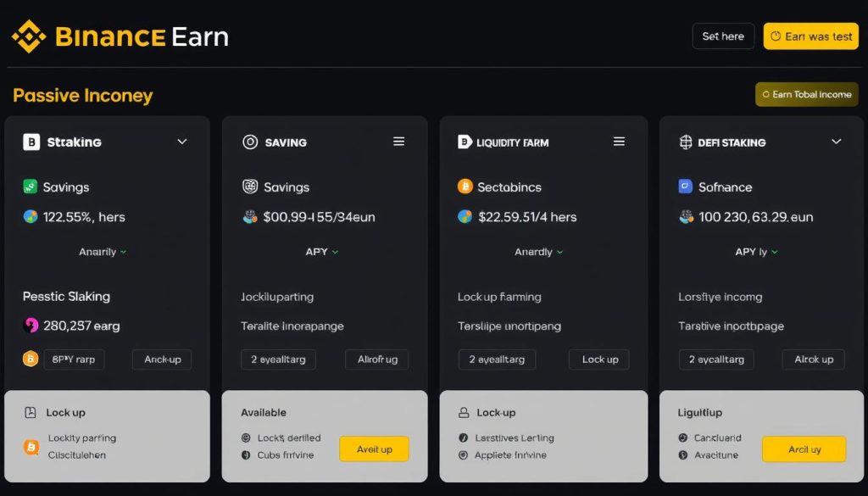This screenshot has width=868, height=496.
Task: Click 2 syealltarg button in SAVING card
Action: click(x=278, y=359)
